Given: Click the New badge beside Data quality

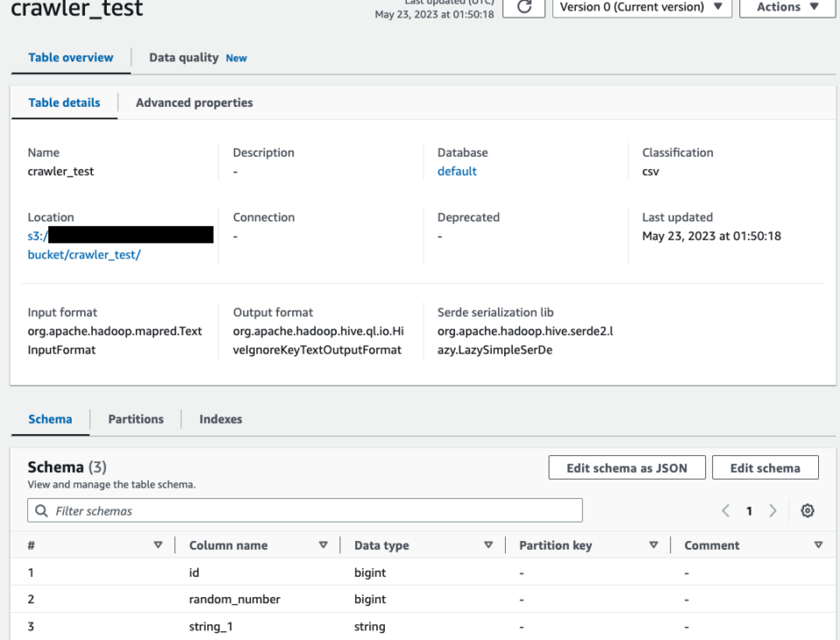Looking at the screenshot, I should [x=236, y=58].
